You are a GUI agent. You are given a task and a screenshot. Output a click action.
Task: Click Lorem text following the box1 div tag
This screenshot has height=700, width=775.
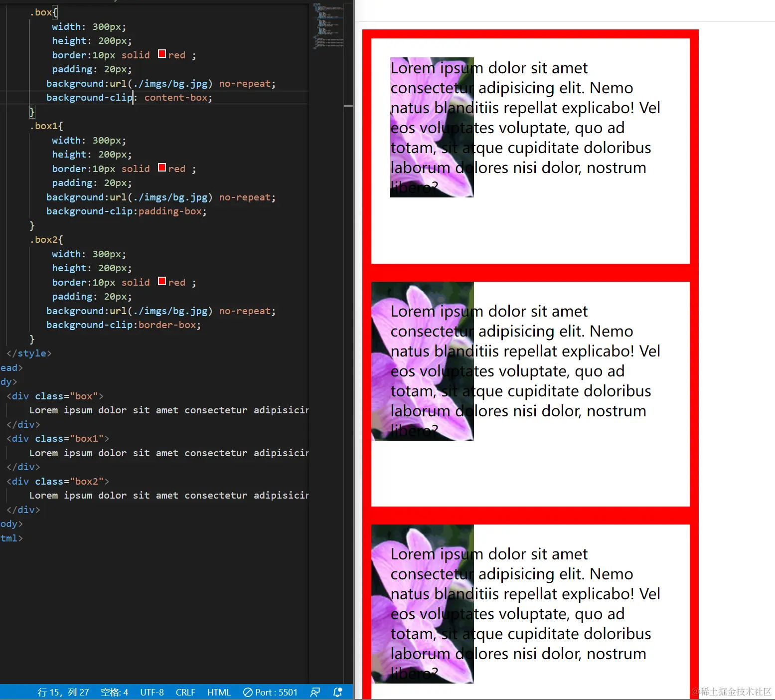pos(169,453)
